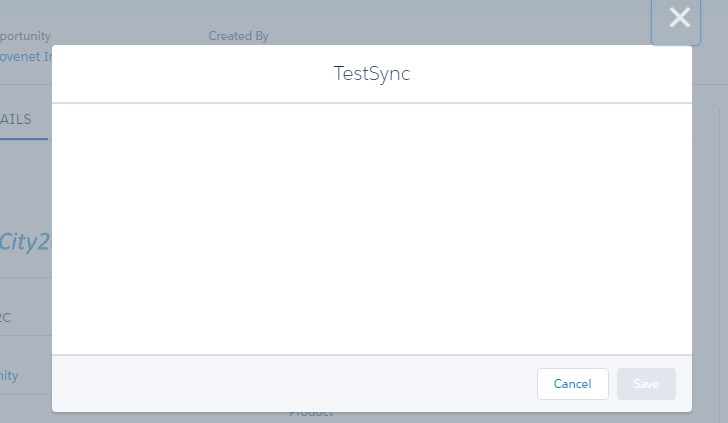Select the italic City2 heading text
The width and height of the screenshot is (728, 423).
coord(25,241)
